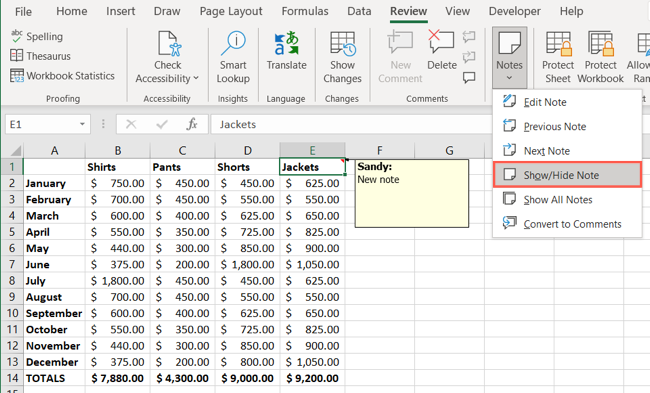Select the February row label
Viewport: 650px width, 393px height.
(54, 199)
